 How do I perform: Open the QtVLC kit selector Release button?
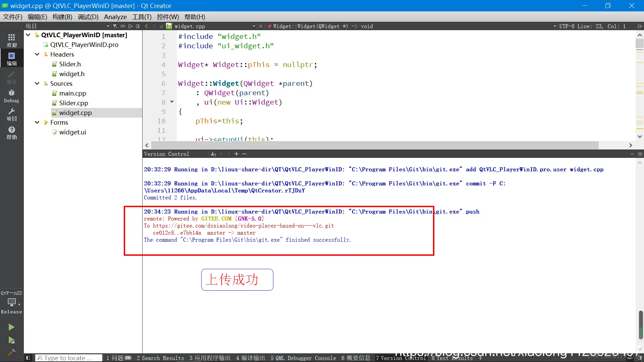pyautogui.click(x=11, y=303)
